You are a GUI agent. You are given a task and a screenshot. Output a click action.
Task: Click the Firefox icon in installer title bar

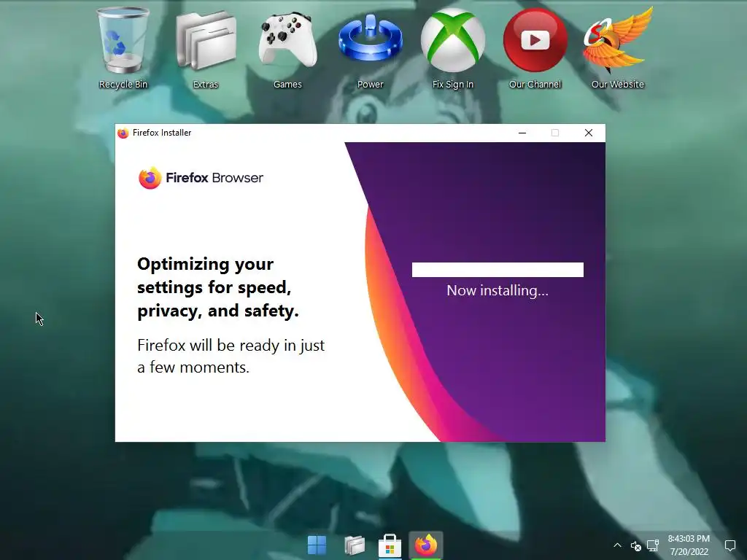tap(123, 133)
